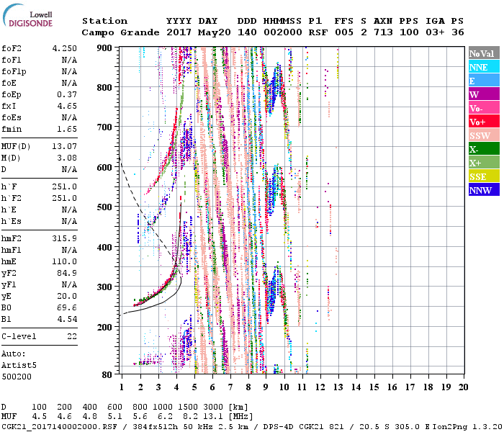Click the Lowell Digisonde logo

(27, 15)
